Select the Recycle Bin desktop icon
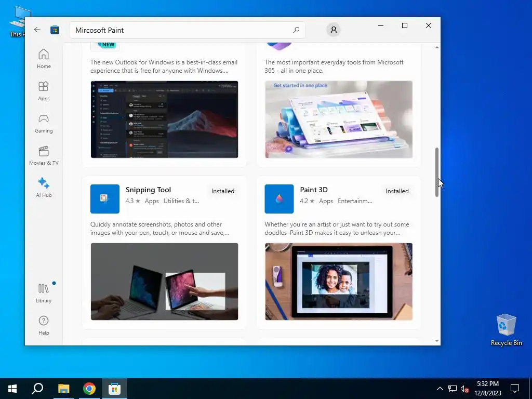Image resolution: width=532 pixels, height=399 pixels. (506, 330)
